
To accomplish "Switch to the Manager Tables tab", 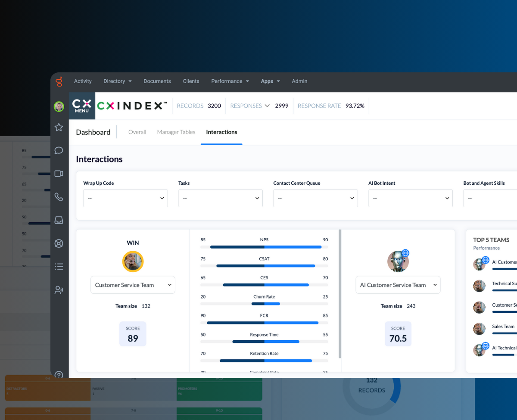I will click(x=176, y=132).
